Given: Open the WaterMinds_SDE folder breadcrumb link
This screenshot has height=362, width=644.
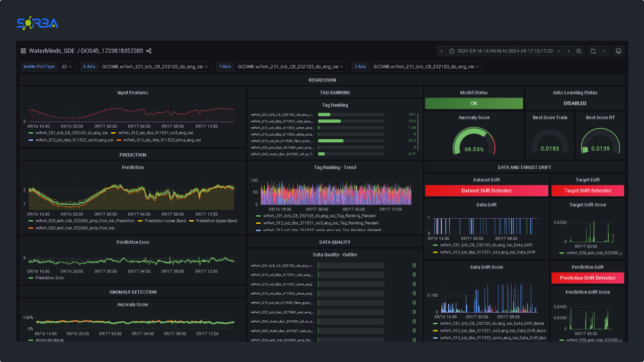Looking at the screenshot, I should coord(52,51).
